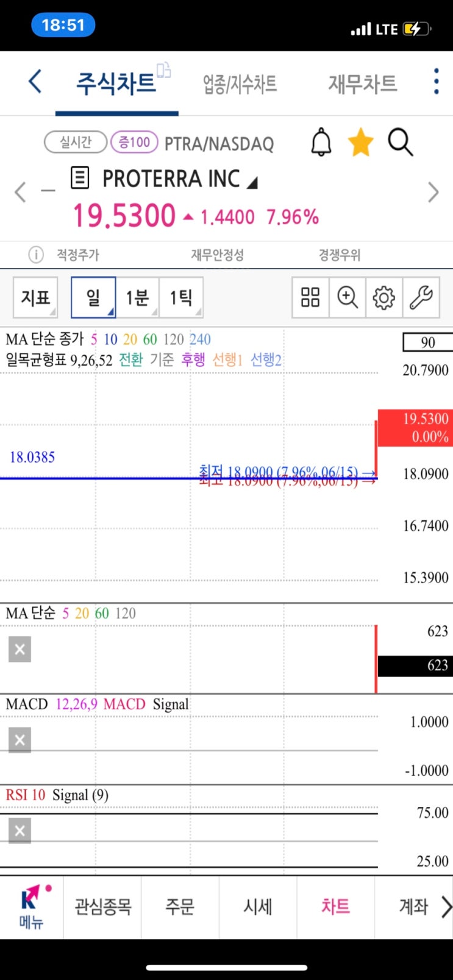Expand PROTERRA INC name dropdown triangle
This screenshot has width=453, height=980.
pos(252,182)
